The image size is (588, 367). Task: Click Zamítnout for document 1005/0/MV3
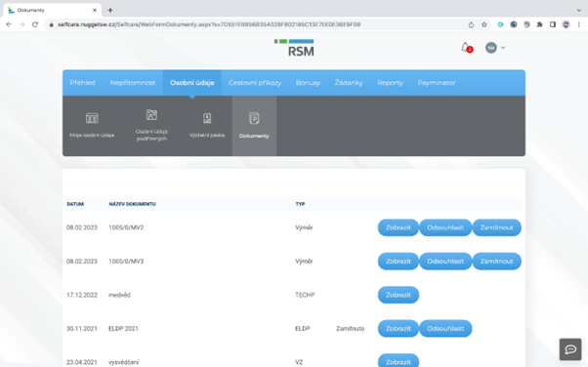[x=497, y=262]
